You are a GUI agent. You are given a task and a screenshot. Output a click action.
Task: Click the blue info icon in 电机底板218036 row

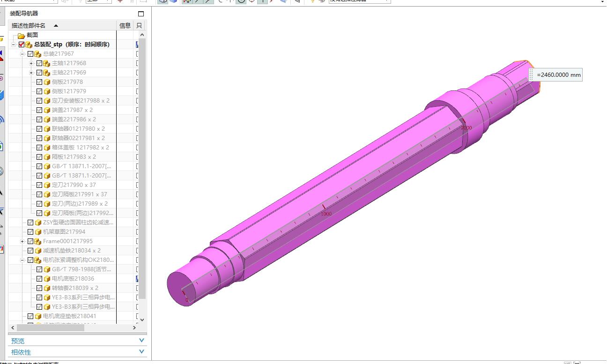click(x=137, y=279)
